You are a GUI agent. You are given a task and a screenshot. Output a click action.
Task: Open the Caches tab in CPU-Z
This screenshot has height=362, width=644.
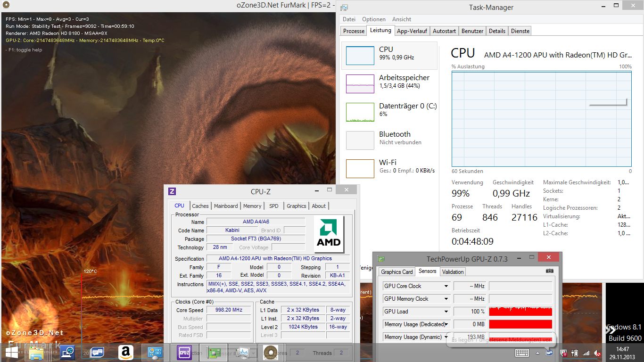200,206
